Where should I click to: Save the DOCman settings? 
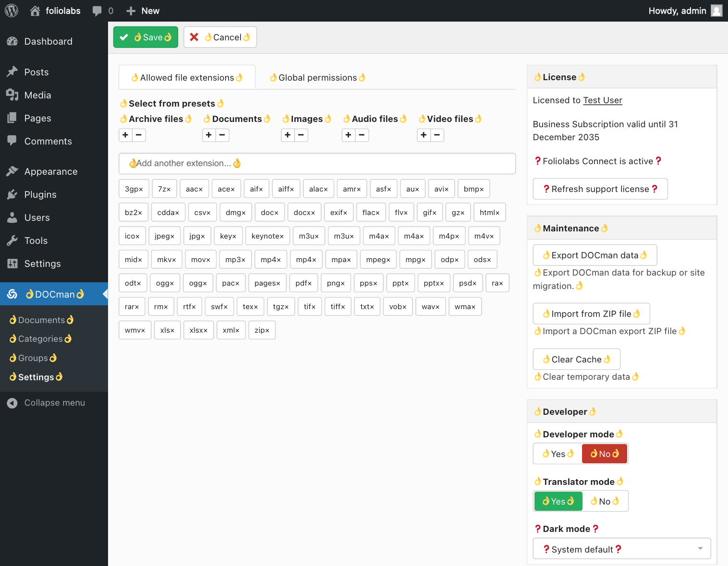coord(146,37)
